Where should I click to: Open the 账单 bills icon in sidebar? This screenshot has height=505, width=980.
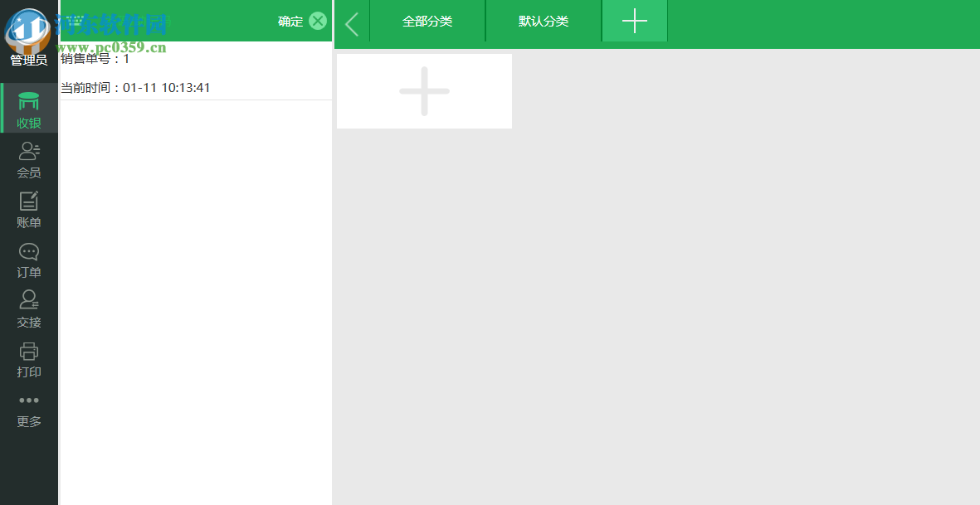tap(28, 207)
